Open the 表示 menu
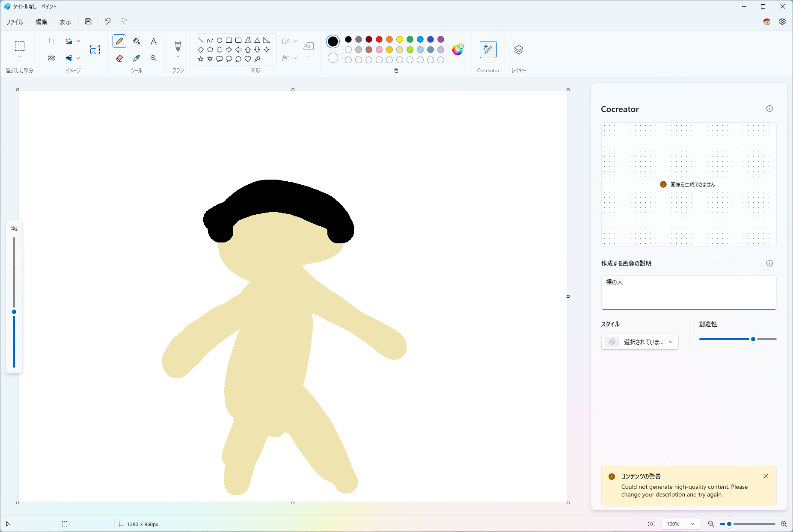 pos(65,21)
